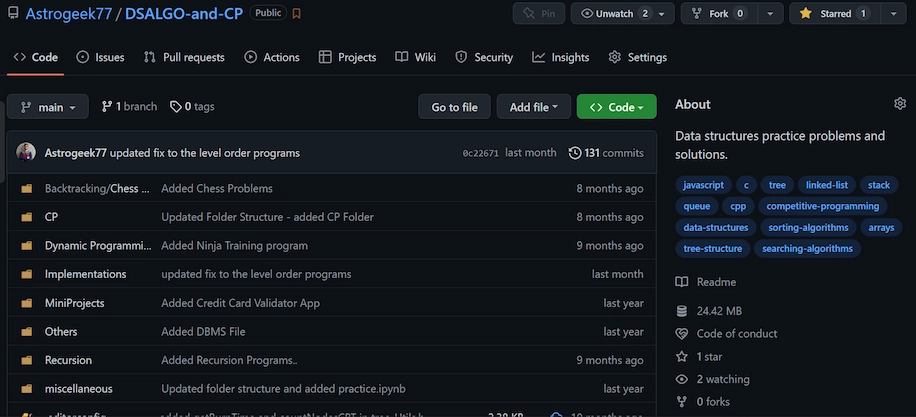Click the folder icon of CP row
916x417 pixels.
[26, 217]
